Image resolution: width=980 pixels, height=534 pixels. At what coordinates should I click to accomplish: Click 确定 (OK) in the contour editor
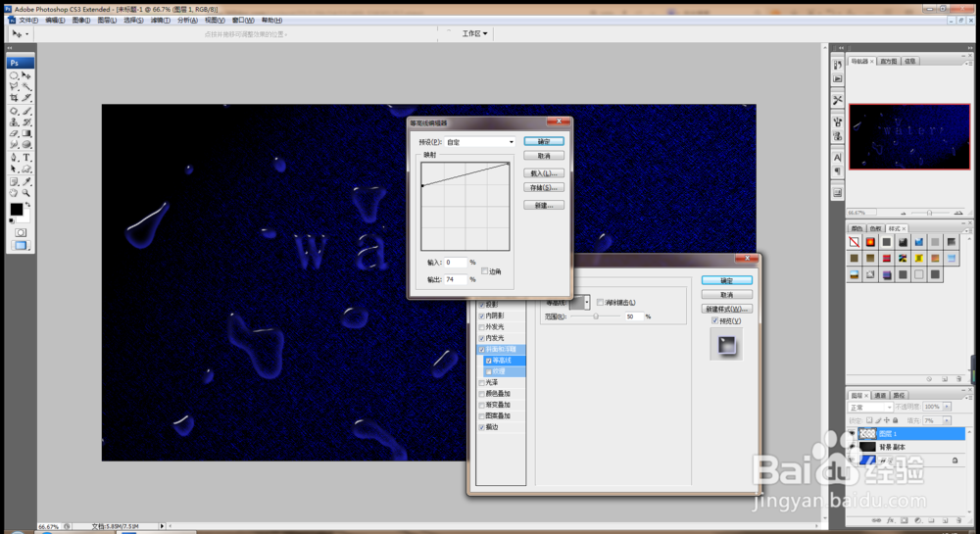click(x=544, y=142)
